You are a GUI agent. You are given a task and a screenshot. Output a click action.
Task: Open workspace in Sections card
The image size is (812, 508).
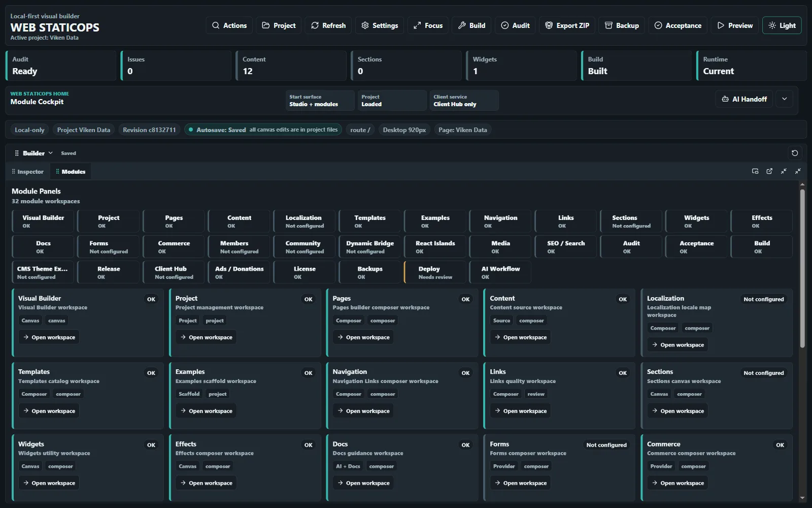tap(678, 411)
